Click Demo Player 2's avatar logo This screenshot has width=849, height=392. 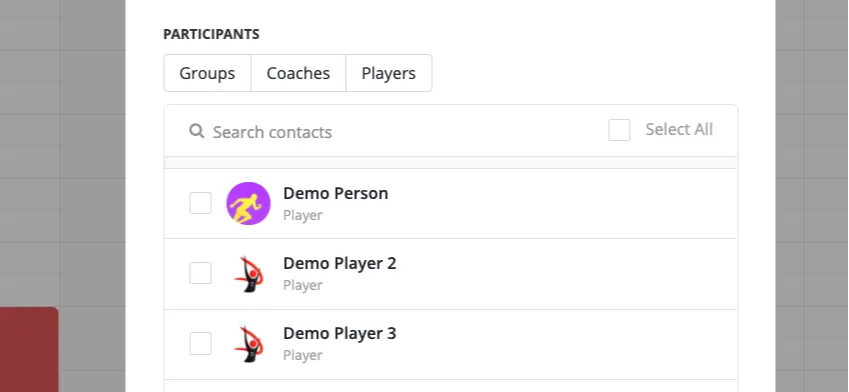click(x=248, y=274)
